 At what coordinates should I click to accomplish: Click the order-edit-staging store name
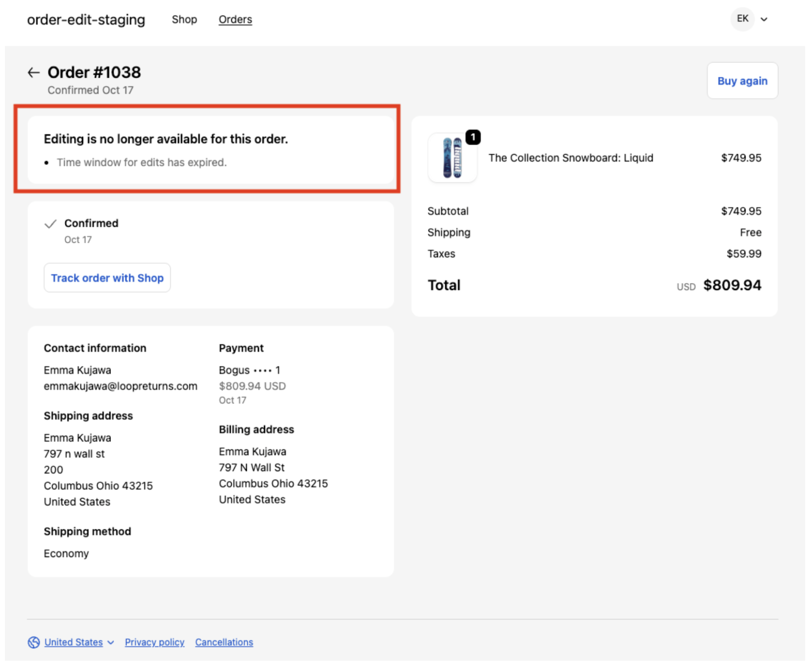click(86, 19)
